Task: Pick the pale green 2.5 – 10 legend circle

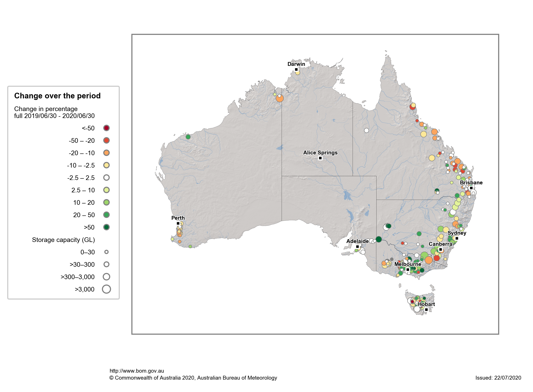Action: tap(106, 190)
